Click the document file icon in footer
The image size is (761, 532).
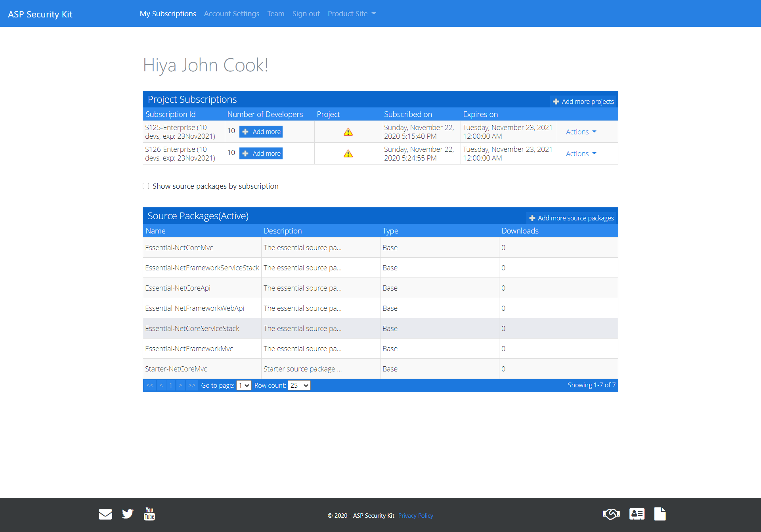tap(660, 514)
